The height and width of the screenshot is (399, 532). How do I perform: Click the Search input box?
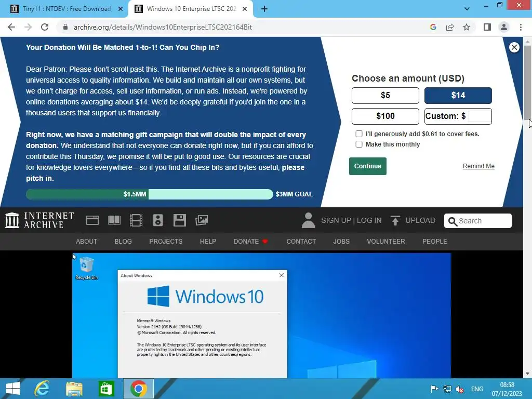(x=478, y=221)
